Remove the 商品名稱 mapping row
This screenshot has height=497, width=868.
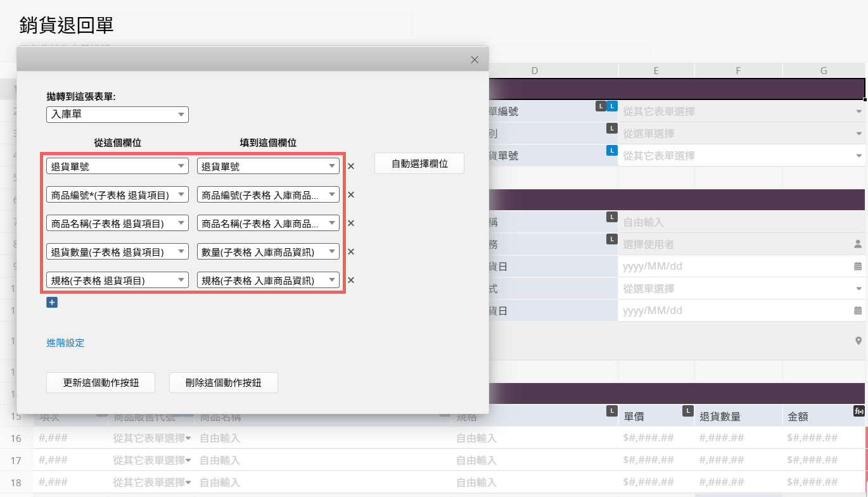350,223
